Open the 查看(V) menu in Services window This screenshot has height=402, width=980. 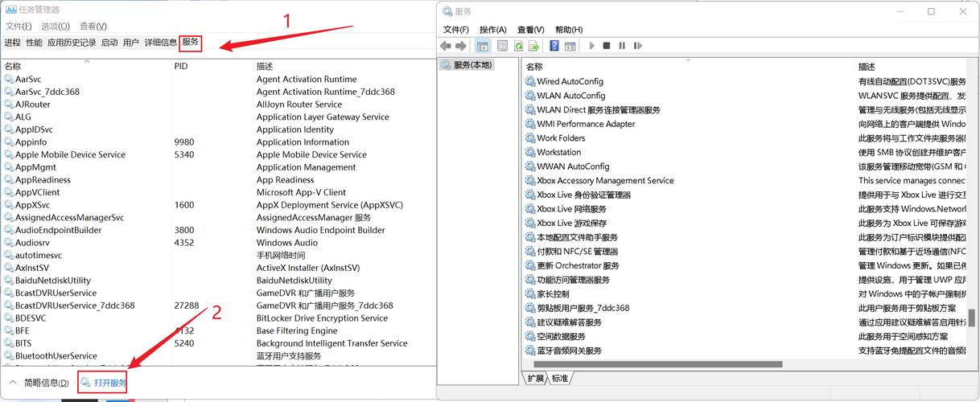click(530, 30)
